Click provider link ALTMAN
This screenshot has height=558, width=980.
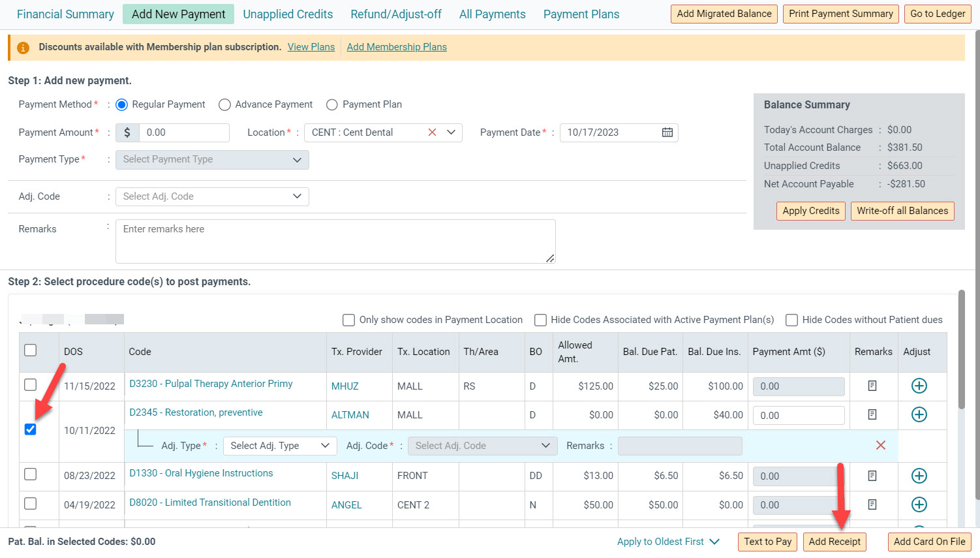pyautogui.click(x=350, y=415)
